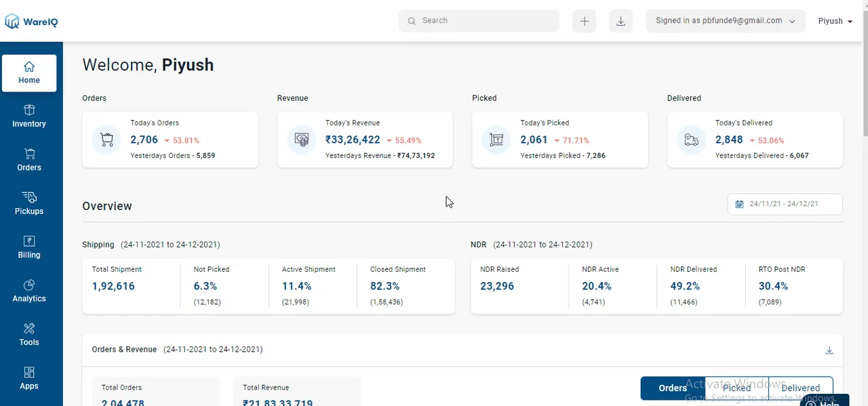The image size is (868, 406).
Task: Download the Orders & Revenue report
Action: click(829, 350)
